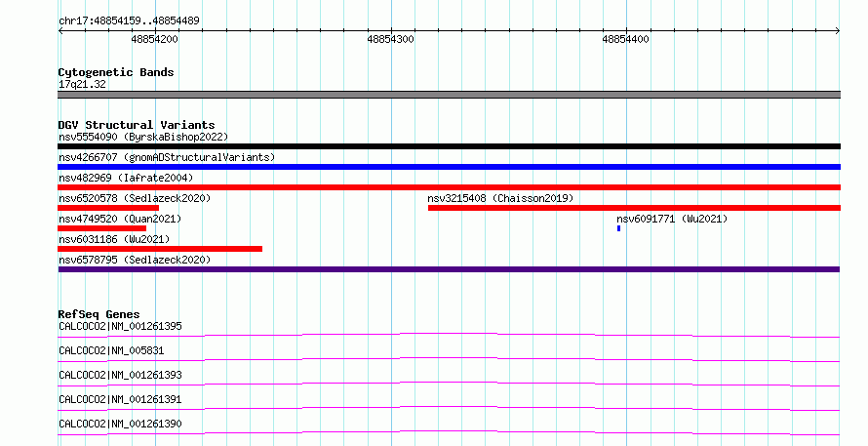Click the nsv4266707 (gnomADStructuralVariants) label
This screenshot has height=446, width=868.
pyautogui.click(x=167, y=157)
